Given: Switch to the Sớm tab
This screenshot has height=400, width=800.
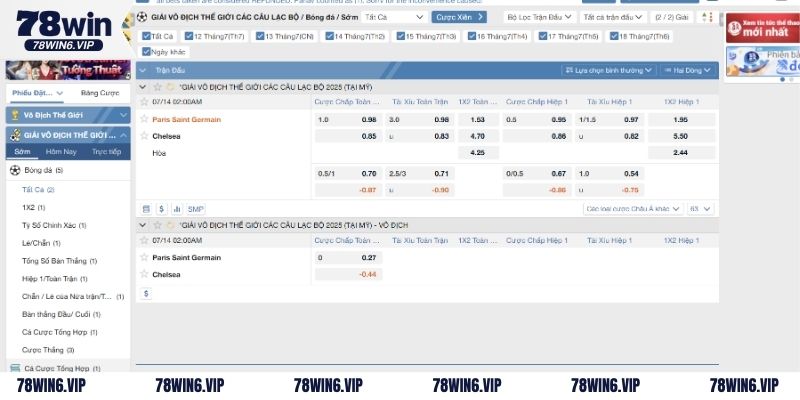Looking at the screenshot, I should [22, 152].
